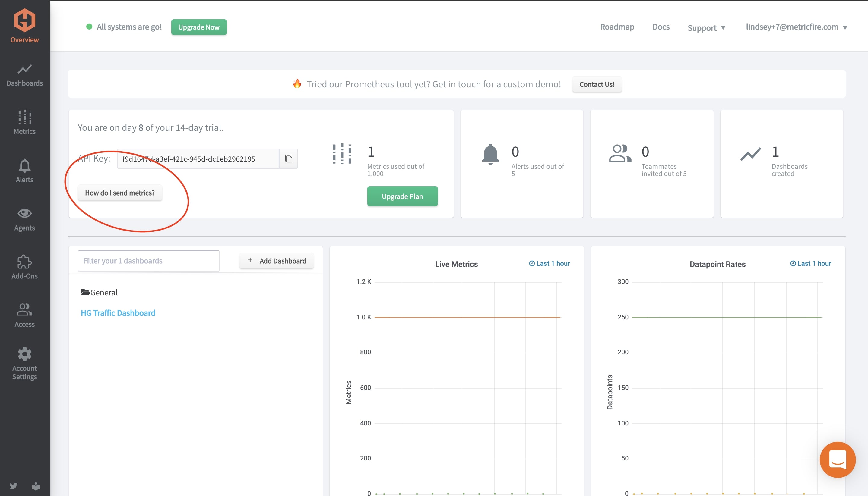Click the orange line in Live Metrics chart
Viewport: 868px width, 496px height.
[467, 317]
